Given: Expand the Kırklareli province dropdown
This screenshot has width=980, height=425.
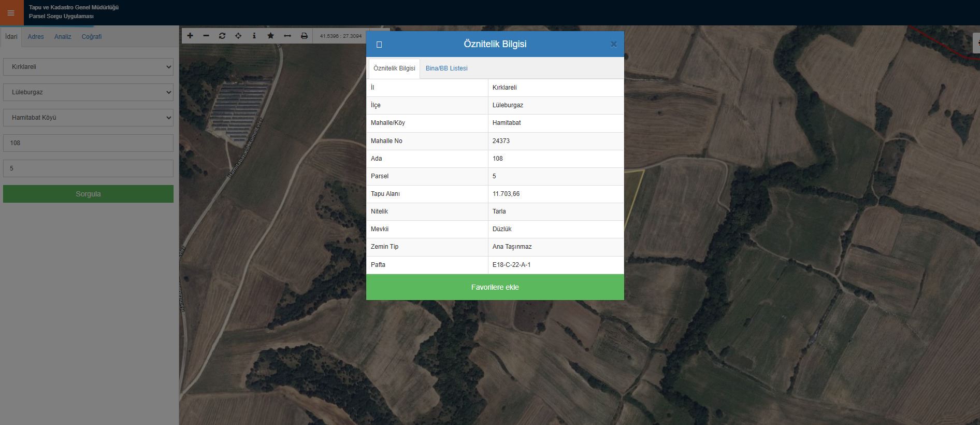Looking at the screenshot, I should (88, 67).
